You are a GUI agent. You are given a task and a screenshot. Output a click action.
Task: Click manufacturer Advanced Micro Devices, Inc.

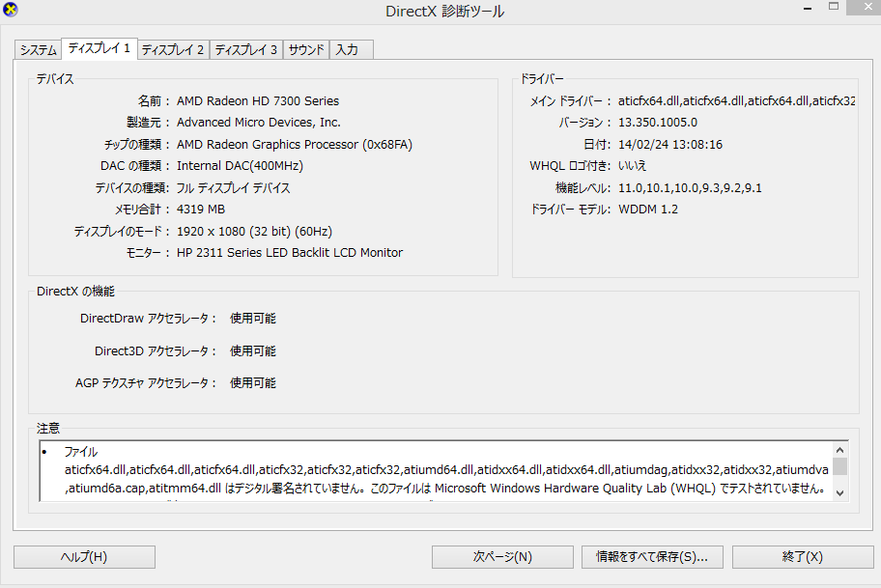259,123
